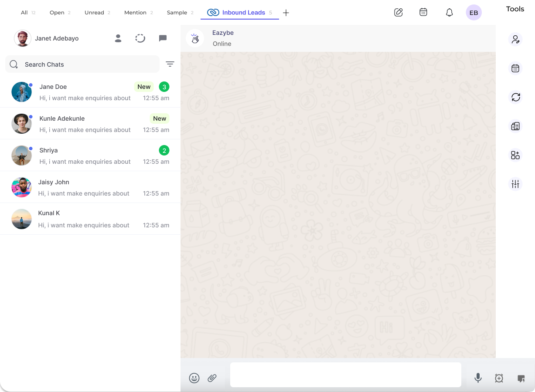This screenshot has width=535, height=392.
Task: Click Kunal K's avatar
Action: coord(21,219)
